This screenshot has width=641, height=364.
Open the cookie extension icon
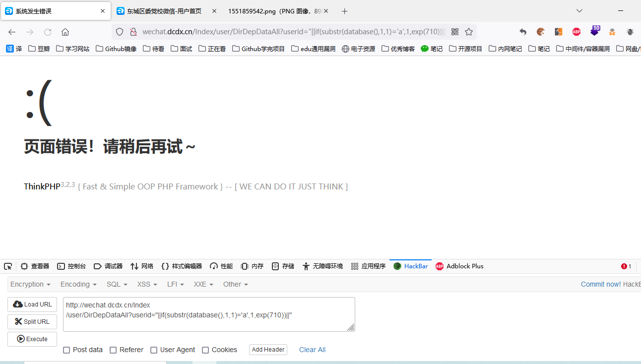541,32
